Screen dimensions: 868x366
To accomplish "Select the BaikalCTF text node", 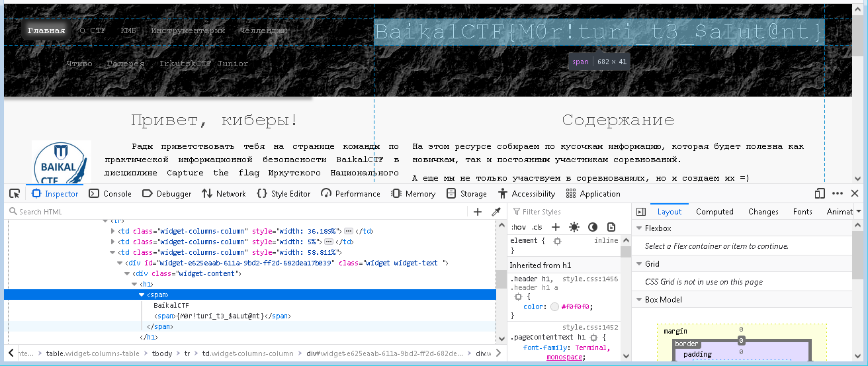I will [171, 306].
